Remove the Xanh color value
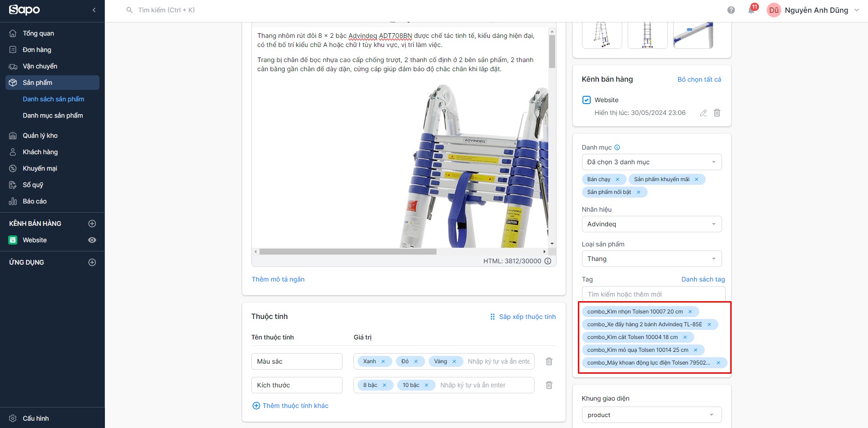The image size is (868, 428). pyautogui.click(x=383, y=361)
